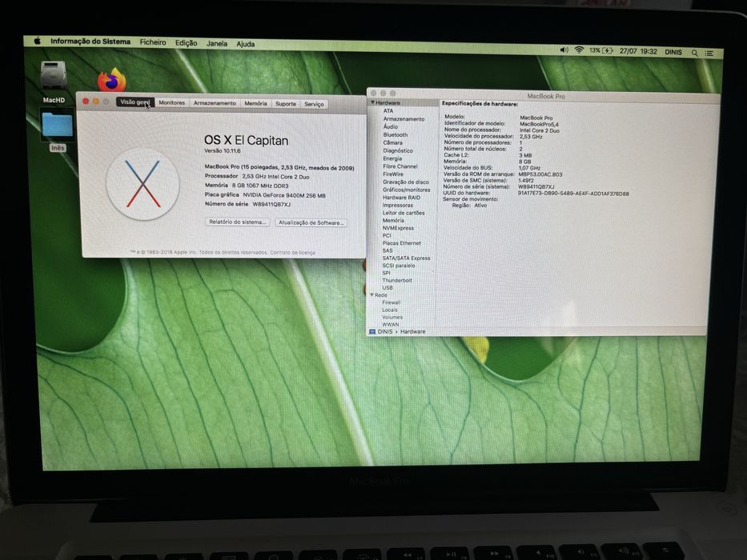Open the Contrato de licença link
This screenshot has width=747, height=560.
coord(292,252)
